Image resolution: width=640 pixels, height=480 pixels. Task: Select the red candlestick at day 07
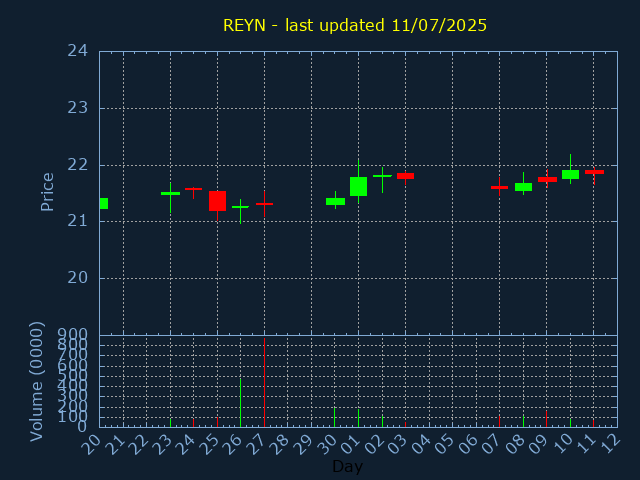tap(499, 187)
